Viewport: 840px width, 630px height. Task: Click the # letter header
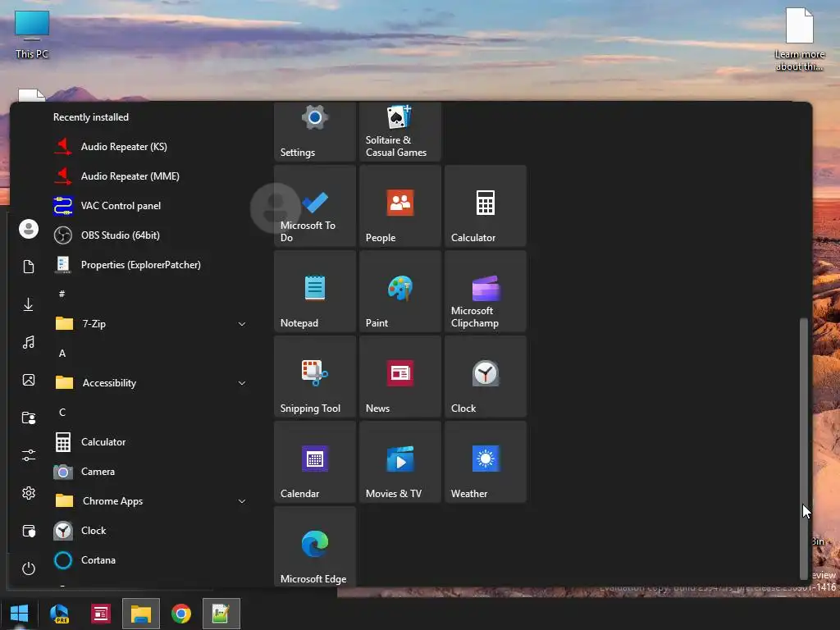pos(62,294)
